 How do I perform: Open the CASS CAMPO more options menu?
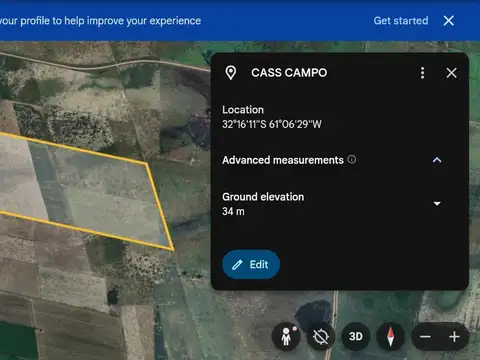pos(422,73)
